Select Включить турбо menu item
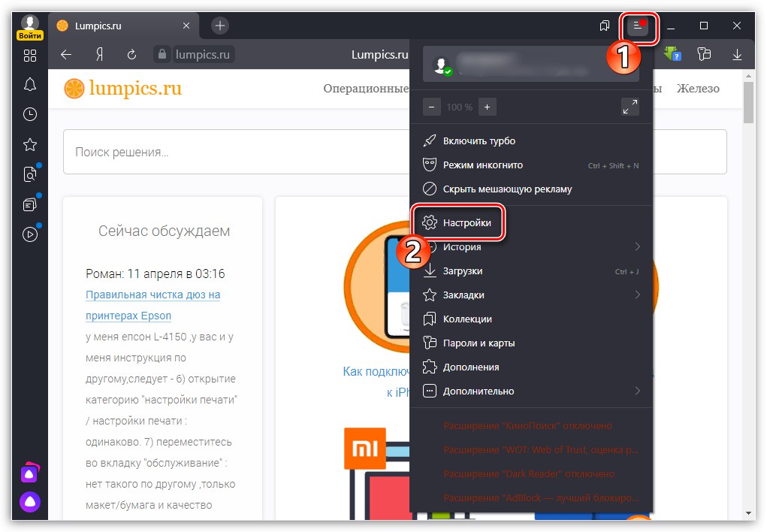 [530, 141]
